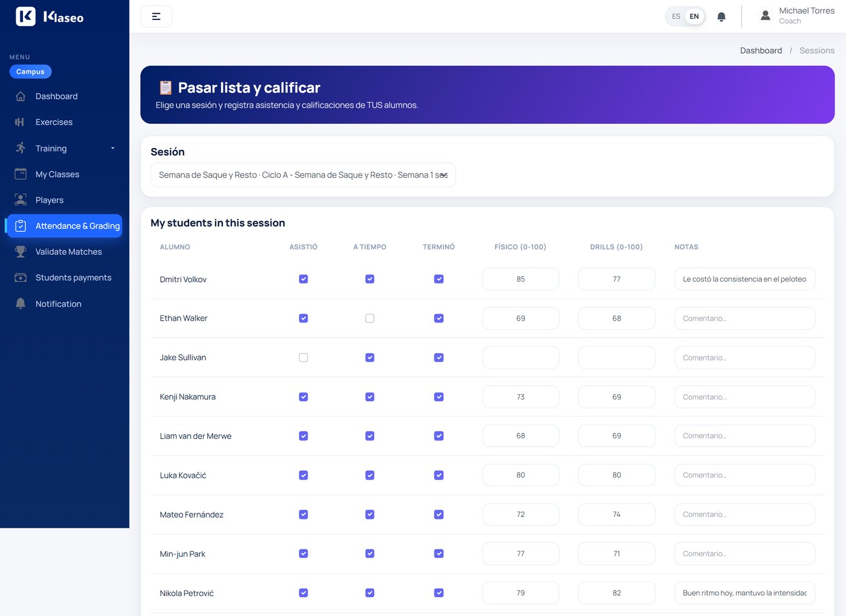Click the Campus badge button

[x=30, y=71]
